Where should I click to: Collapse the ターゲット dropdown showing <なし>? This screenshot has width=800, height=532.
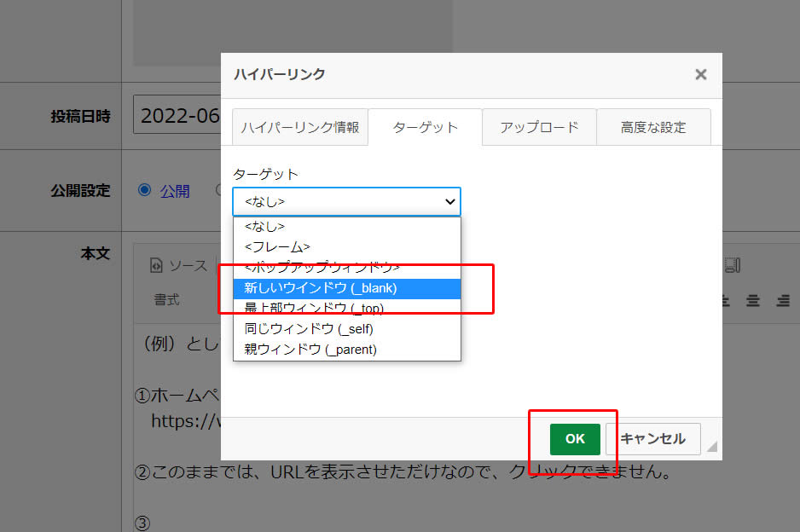pos(346,202)
